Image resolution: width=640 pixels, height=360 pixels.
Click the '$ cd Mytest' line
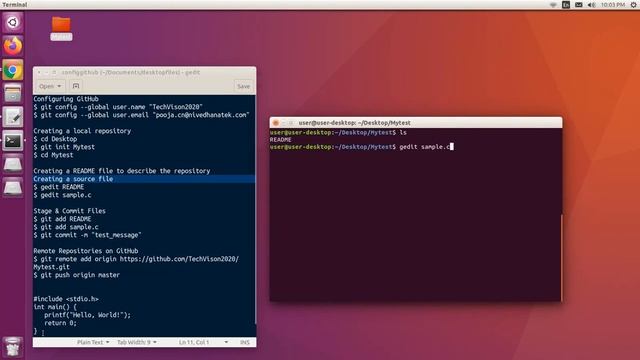(x=53, y=155)
